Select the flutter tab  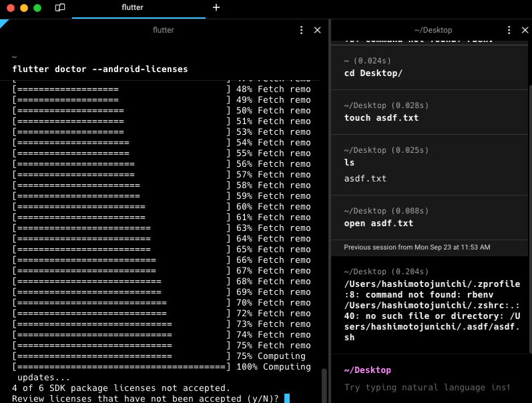(139, 8)
